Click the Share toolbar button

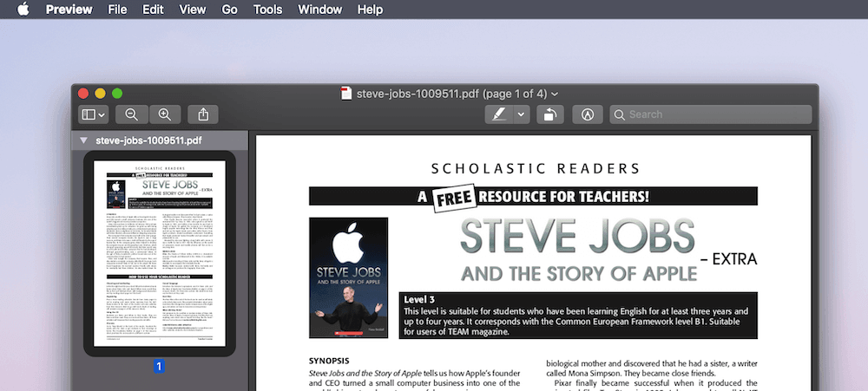203,114
